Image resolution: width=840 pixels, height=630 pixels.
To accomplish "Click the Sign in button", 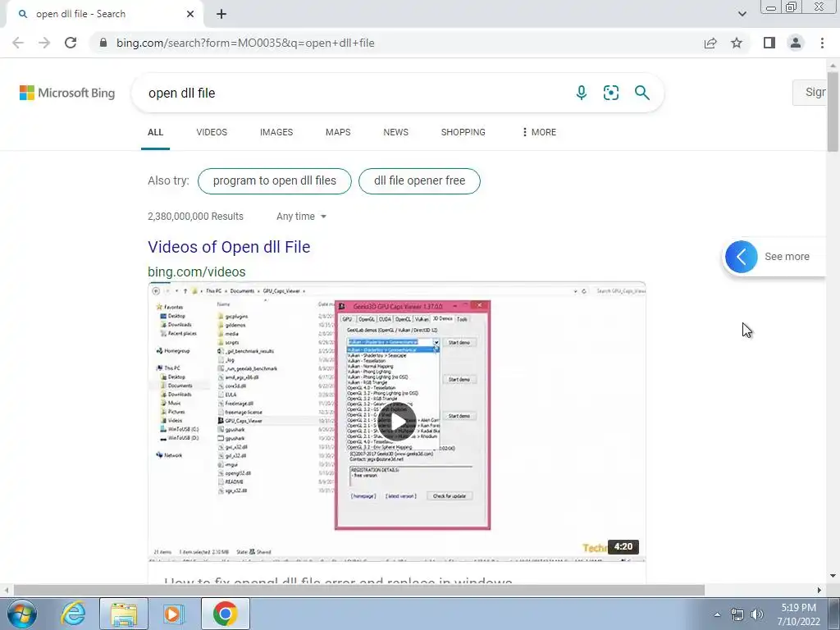I will [x=810, y=92].
